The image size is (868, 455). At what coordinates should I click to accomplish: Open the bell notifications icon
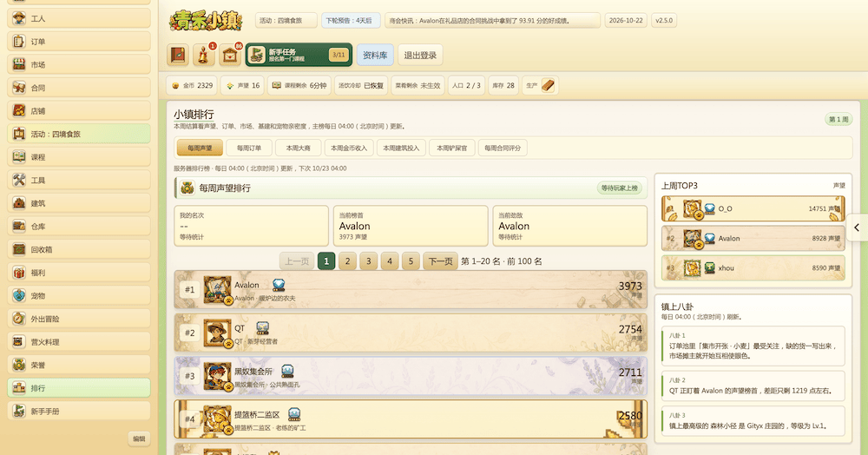pyautogui.click(x=204, y=55)
